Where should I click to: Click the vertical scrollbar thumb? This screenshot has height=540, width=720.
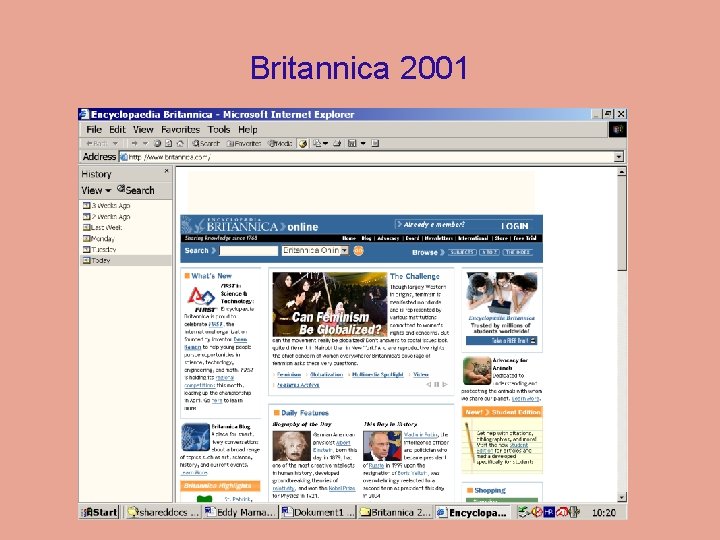click(622, 224)
